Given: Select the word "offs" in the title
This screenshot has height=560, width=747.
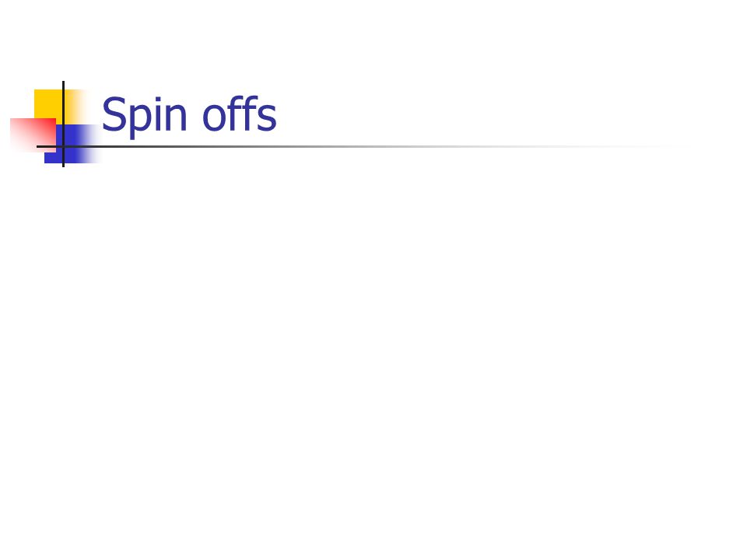Looking at the screenshot, I should click(x=240, y=114).
